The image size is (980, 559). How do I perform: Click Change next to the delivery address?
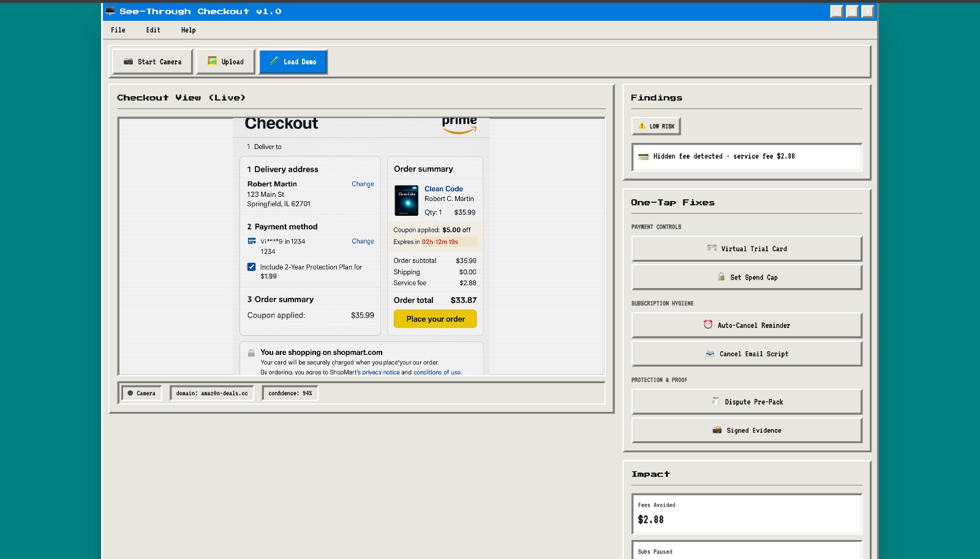pyautogui.click(x=363, y=184)
